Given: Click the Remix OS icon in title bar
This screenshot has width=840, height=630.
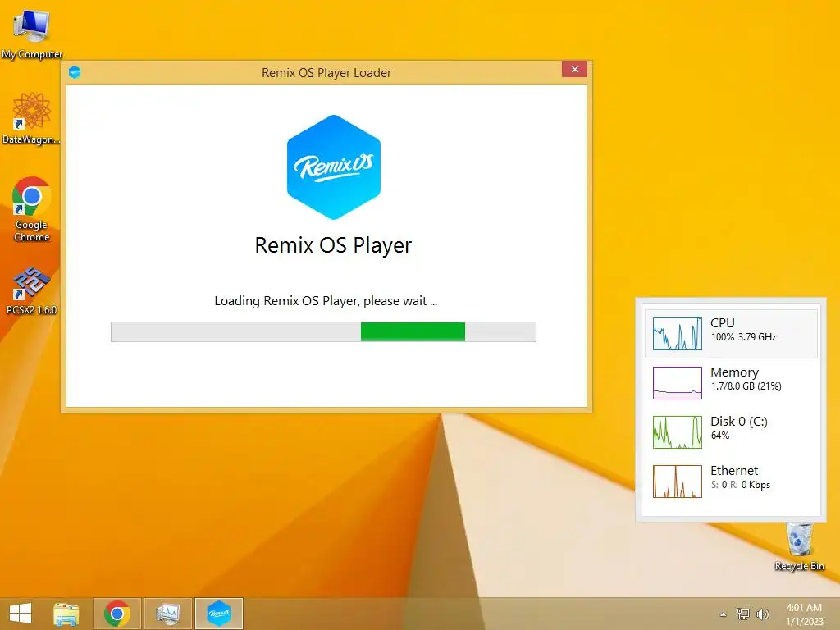Looking at the screenshot, I should [x=75, y=72].
